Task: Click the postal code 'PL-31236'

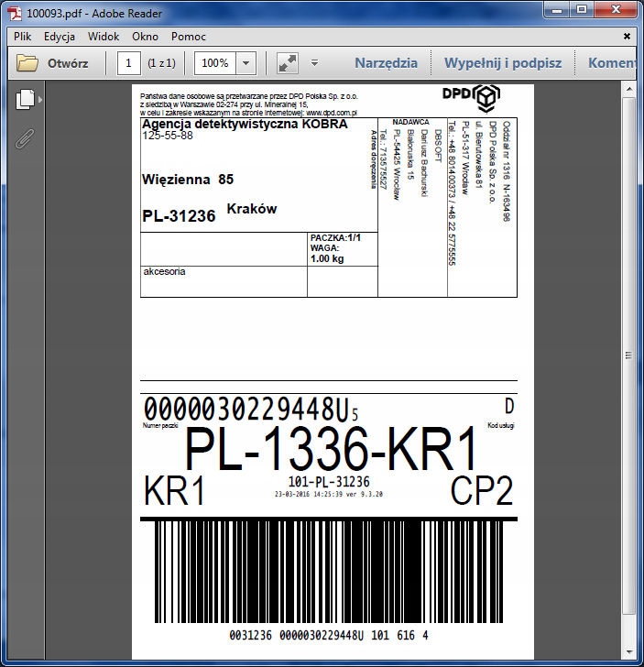Action: (179, 216)
